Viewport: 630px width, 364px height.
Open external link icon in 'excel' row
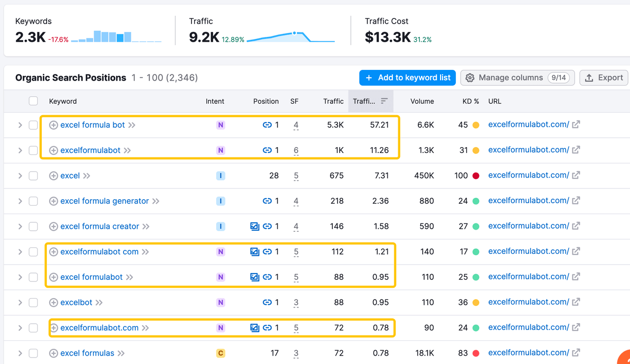tap(576, 175)
